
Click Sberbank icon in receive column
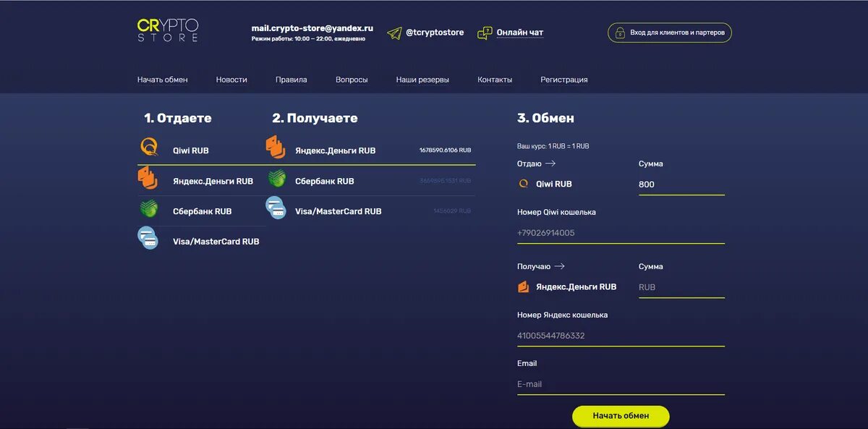tap(277, 178)
